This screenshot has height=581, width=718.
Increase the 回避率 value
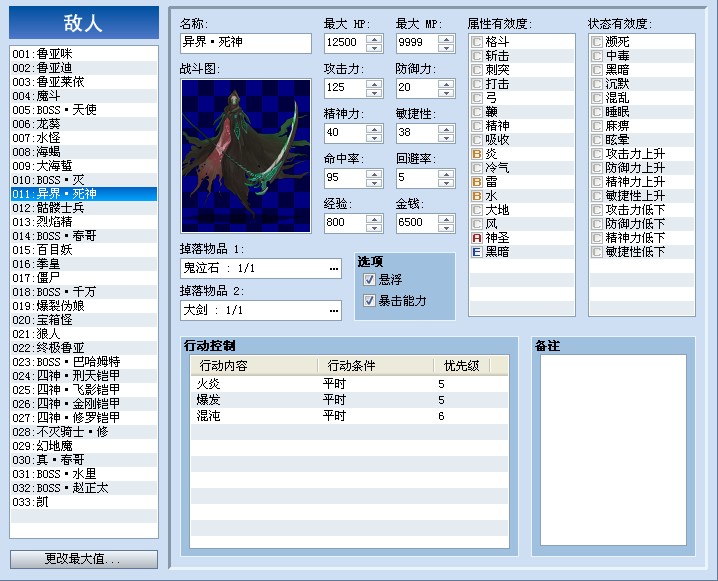pos(446,173)
